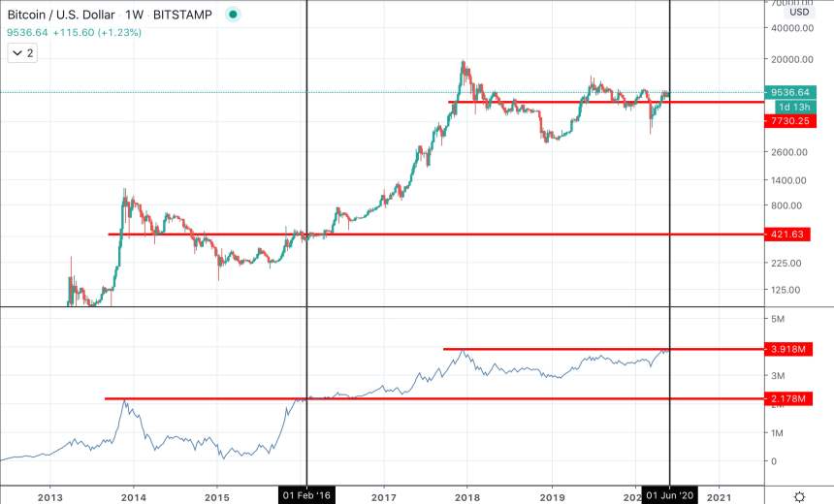Change the 1W timeframe label

click(x=135, y=15)
